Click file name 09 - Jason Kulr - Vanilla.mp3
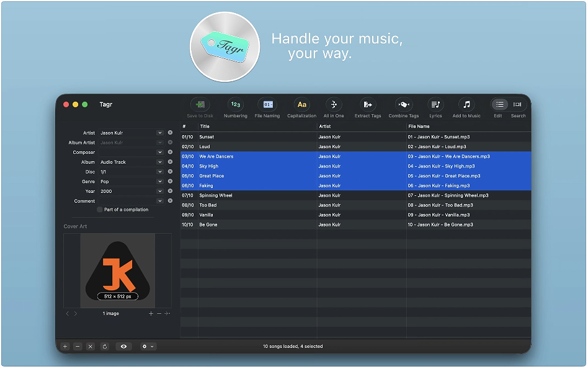588x369 pixels. pyautogui.click(x=439, y=215)
